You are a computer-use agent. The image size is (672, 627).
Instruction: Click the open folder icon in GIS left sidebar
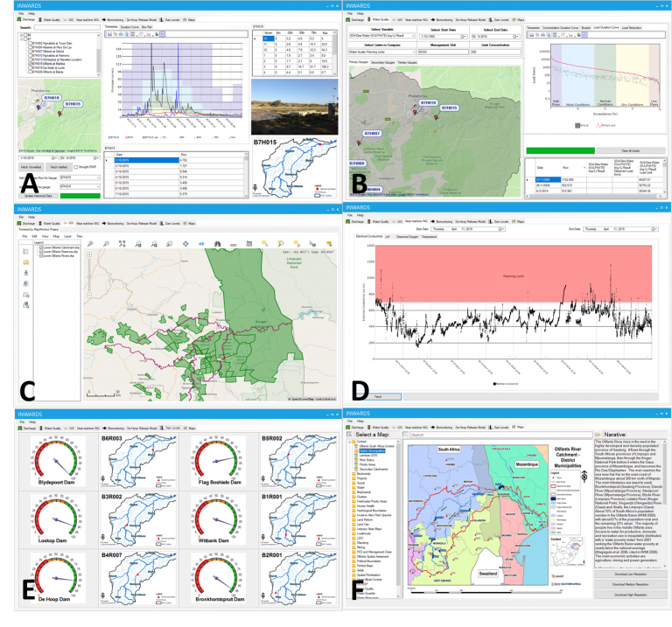click(25, 262)
